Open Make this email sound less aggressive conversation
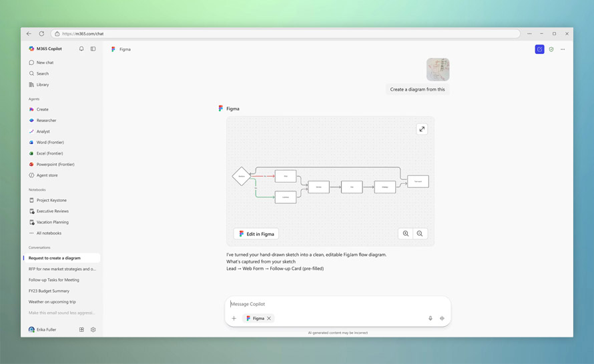The image size is (594, 364). [61, 313]
